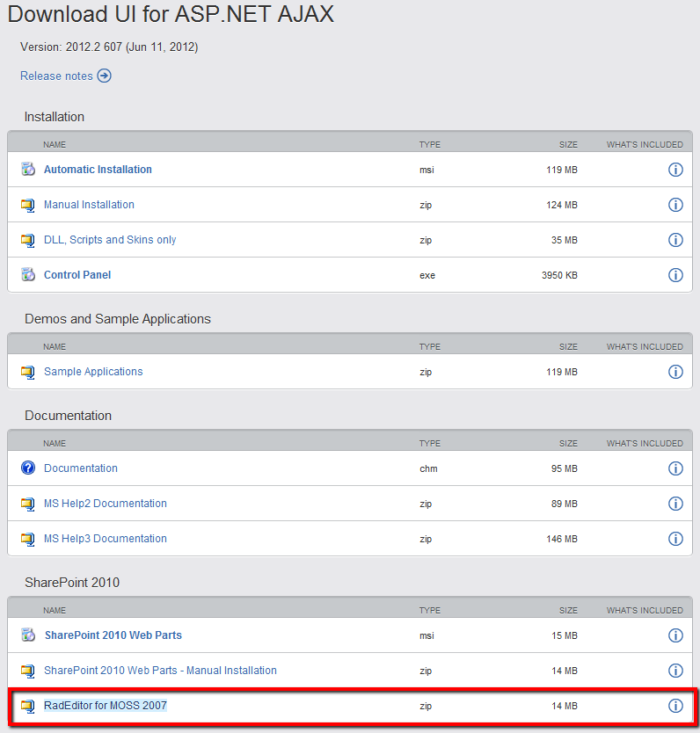The height and width of the screenshot is (733, 700).
Task: Open info icon for Manual Installation row
Action: coord(675,205)
